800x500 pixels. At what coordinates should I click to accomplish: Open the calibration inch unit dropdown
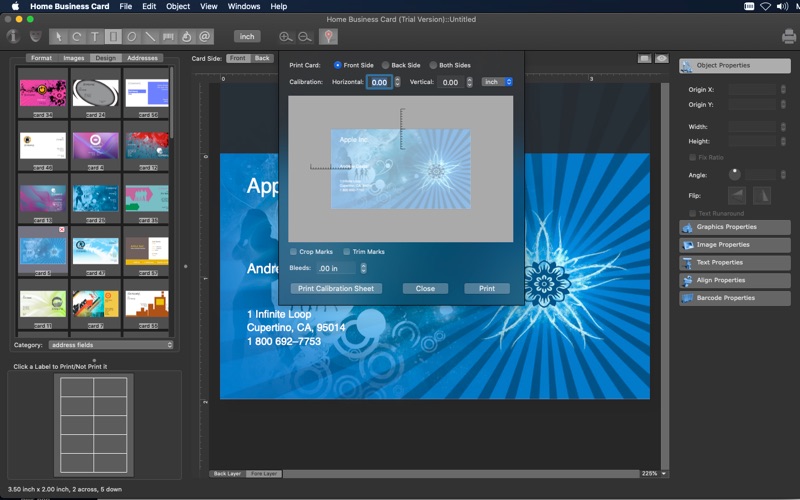pyautogui.click(x=496, y=82)
